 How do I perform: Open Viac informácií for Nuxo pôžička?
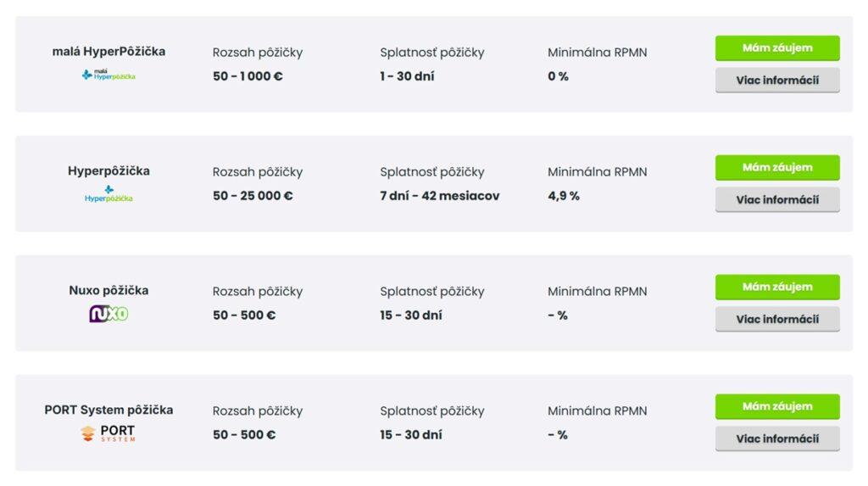[x=777, y=320]
